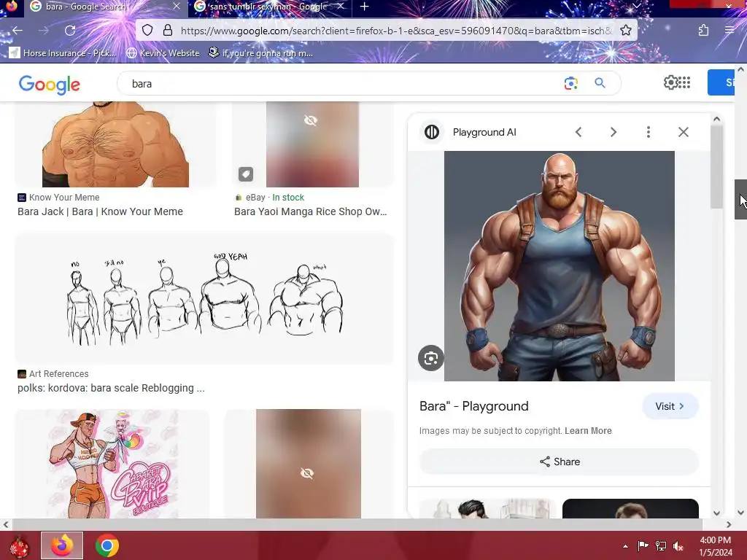Viewport: 747px width, 560px height.
Task: Click the Firefox taskbar icon
Action: coord(62,545)
